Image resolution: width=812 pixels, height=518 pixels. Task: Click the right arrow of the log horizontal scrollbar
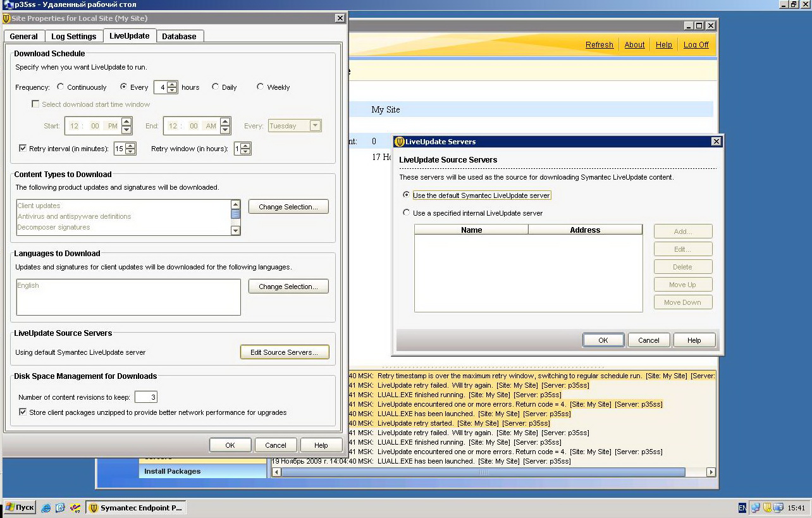711,472
